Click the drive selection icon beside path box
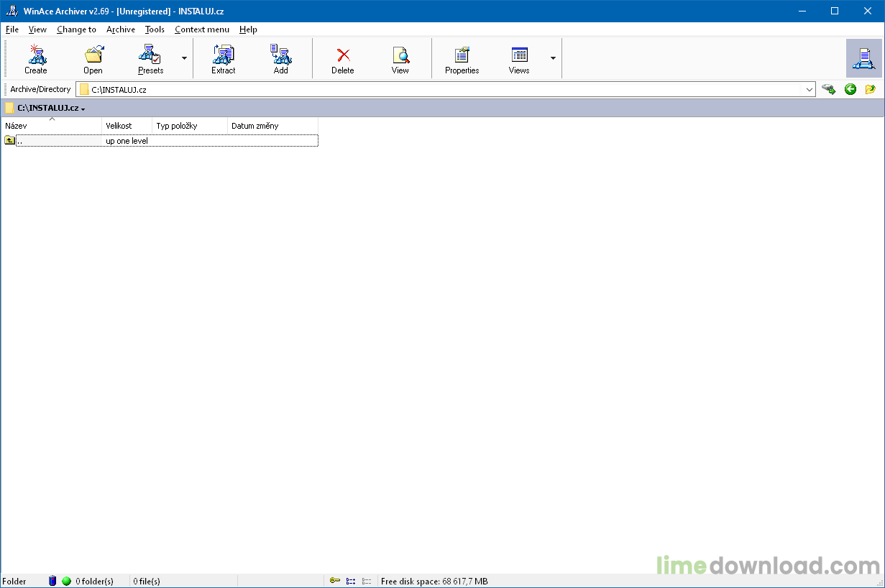Viewport: 885px width, 588px height. click(829, 89)
